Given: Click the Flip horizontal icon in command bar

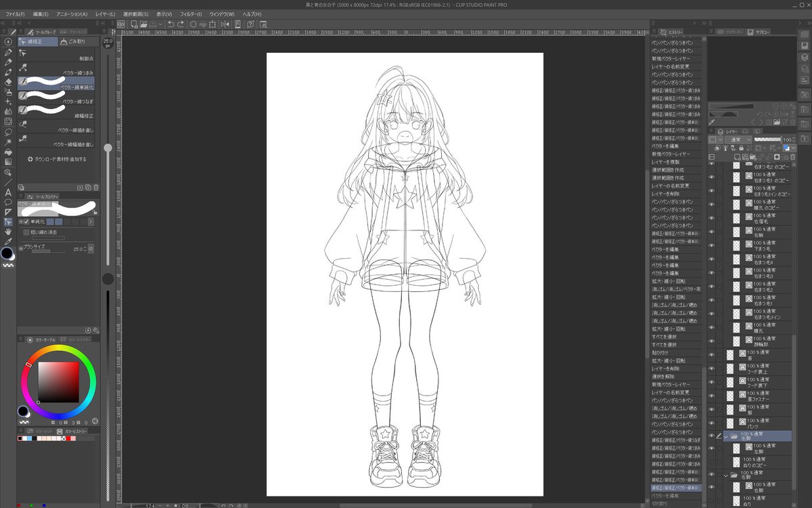Looking at the screenshot, I should [225, 24].
